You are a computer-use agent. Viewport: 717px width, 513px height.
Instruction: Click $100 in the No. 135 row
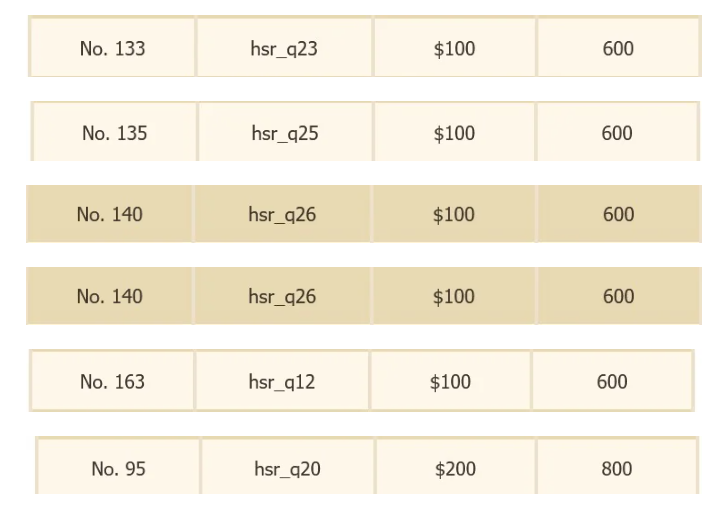(454, 133)
